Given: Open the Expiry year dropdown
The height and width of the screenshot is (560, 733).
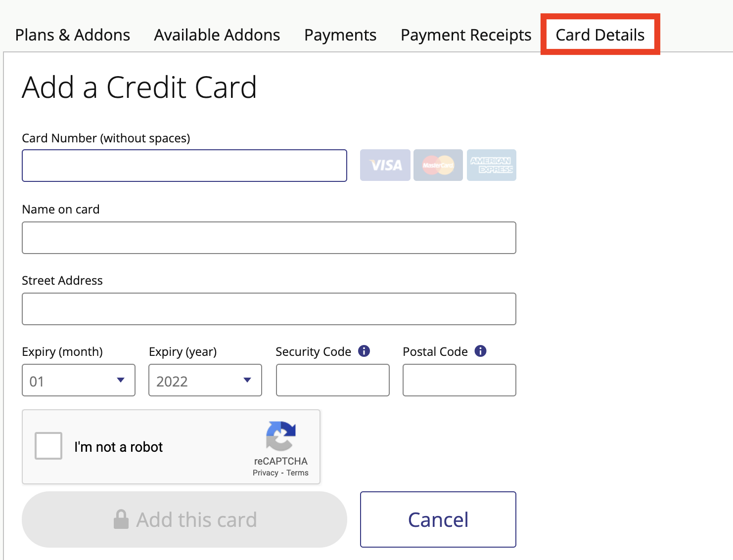Looking at the screenshot, I should point(205,380).
